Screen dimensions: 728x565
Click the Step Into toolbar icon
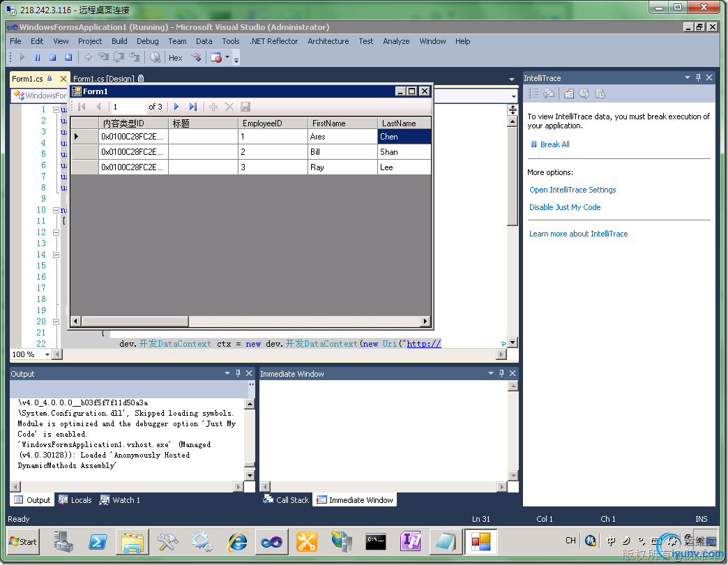(103, 57)
